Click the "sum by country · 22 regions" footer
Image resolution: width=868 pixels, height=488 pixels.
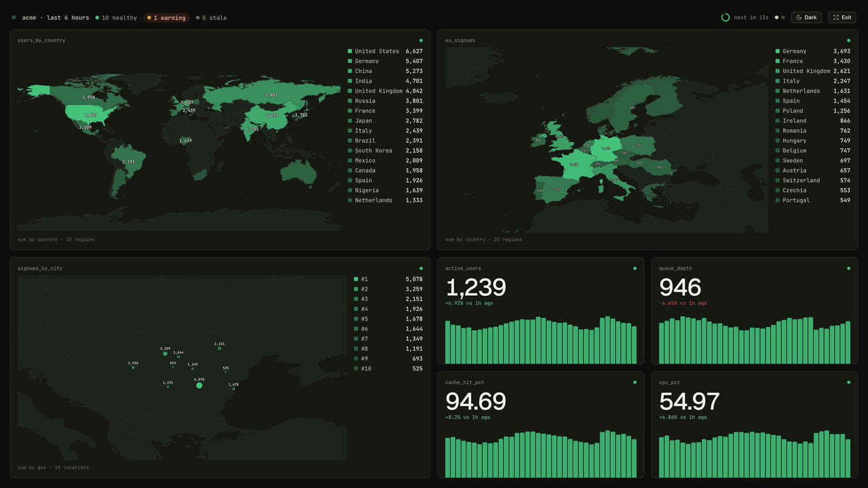(56, 239)
